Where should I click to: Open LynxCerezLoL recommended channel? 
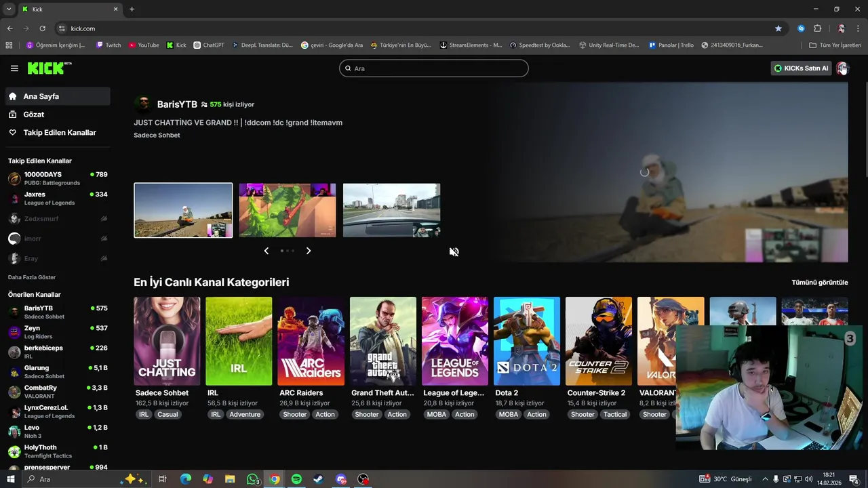pyautogui.click(x=58, y=411)
